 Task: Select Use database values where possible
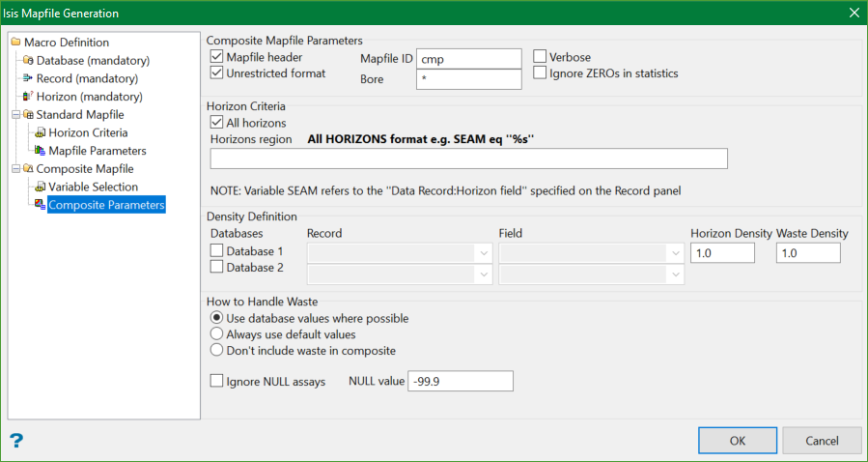[x=216, y=318]
